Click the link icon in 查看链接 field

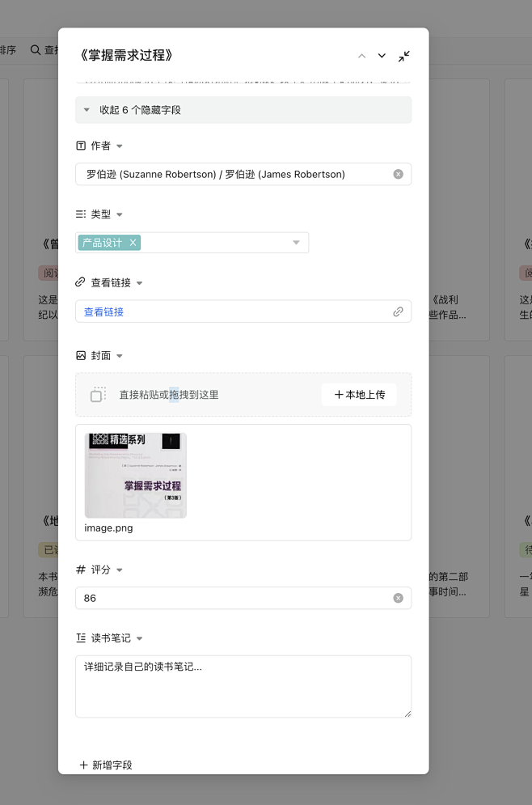tap(398, 311)
